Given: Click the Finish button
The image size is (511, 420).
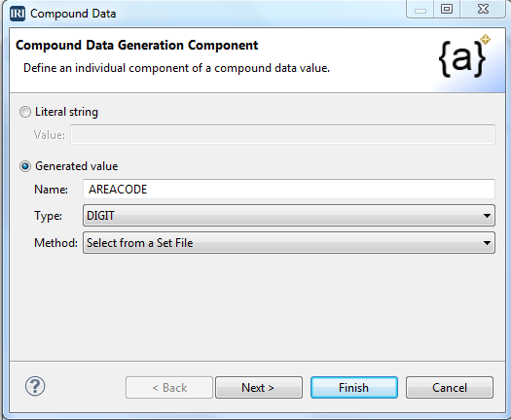Looking at the screenshot, I should point(354,388).
